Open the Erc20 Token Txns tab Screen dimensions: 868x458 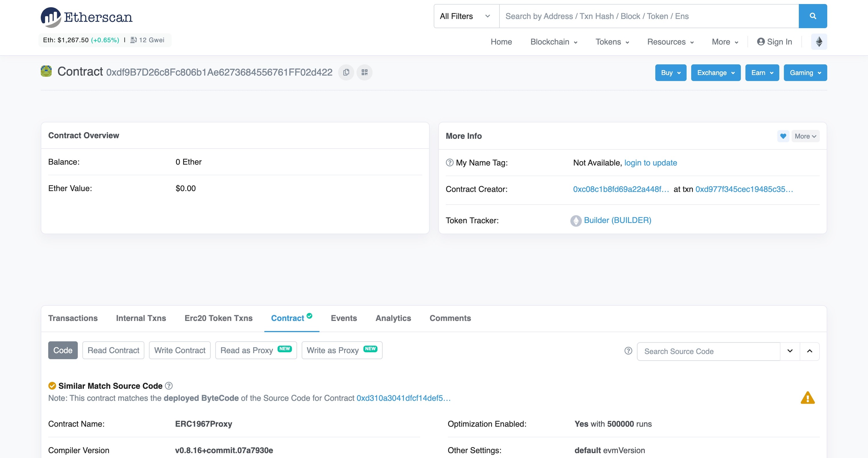click(218, 318)
